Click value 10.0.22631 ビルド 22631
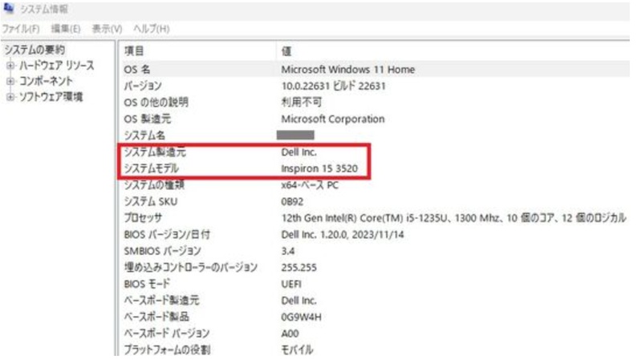This screenshot has width=642, height=364. 333,86
